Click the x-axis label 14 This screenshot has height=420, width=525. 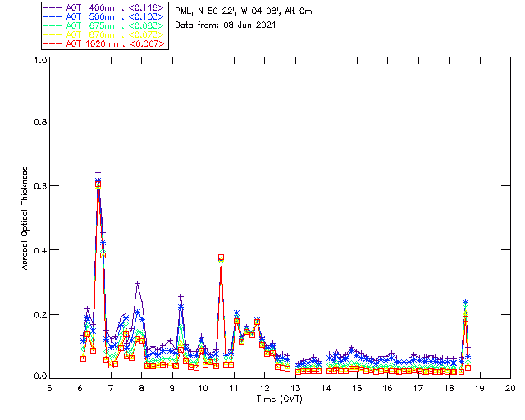coord(326,388)
